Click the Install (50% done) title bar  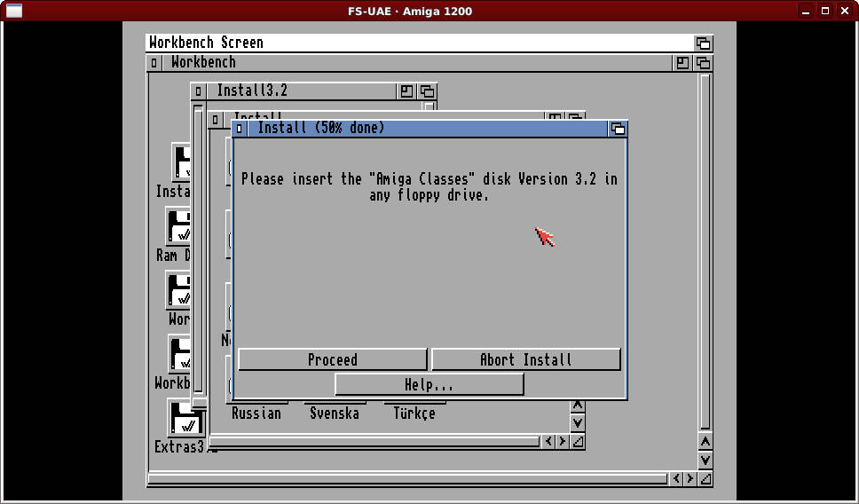428,129
